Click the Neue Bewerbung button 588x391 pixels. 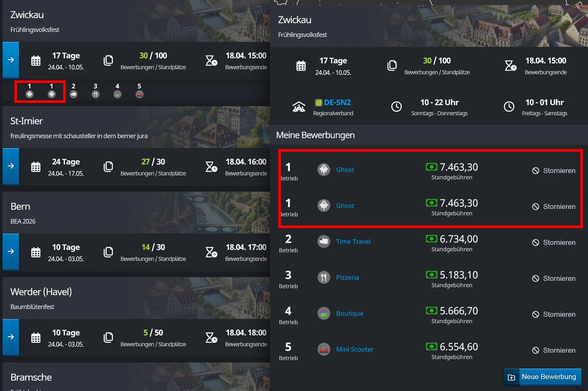coord(543,377)
